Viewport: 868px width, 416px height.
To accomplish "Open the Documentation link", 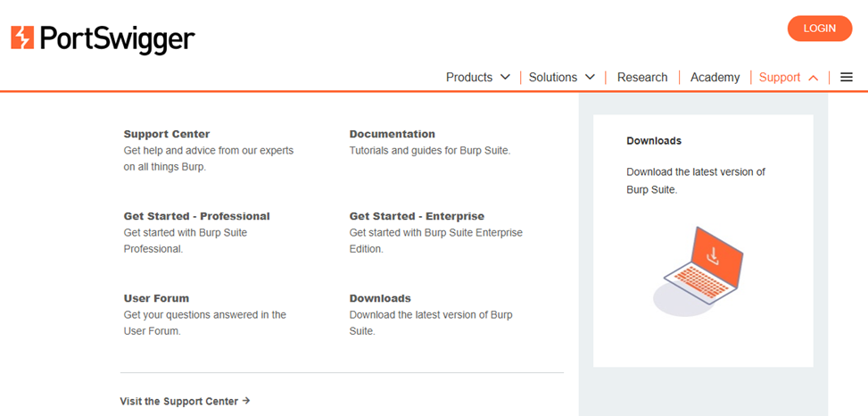I will click(x=392, y=134).
